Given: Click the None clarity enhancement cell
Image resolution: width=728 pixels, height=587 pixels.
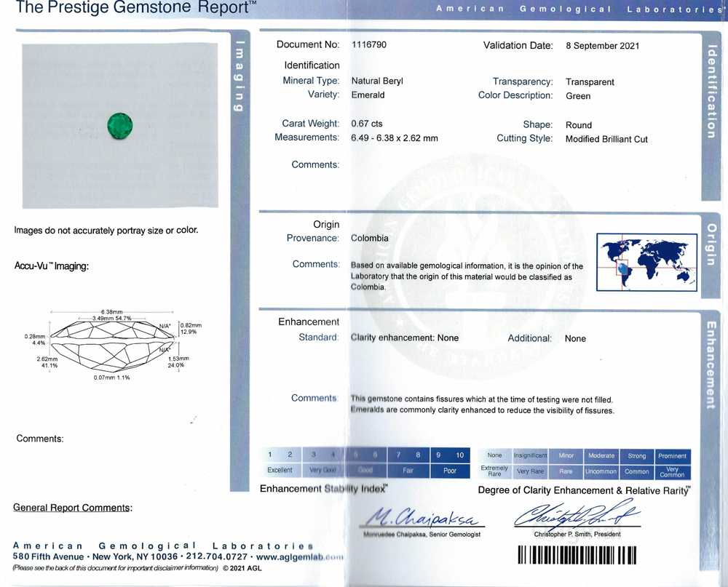Looking at the screenshot, I should pyautogui.click(x=494, y=455).
